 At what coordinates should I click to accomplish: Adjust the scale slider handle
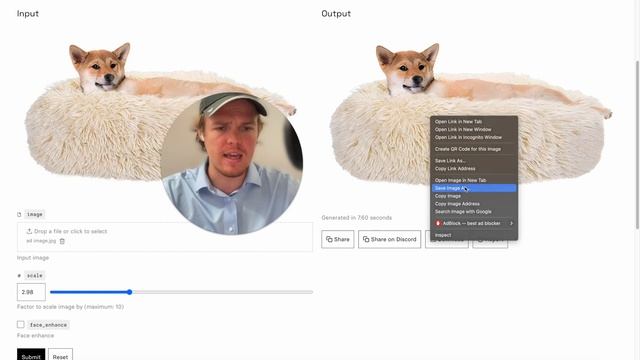click(x=129, y=292)
